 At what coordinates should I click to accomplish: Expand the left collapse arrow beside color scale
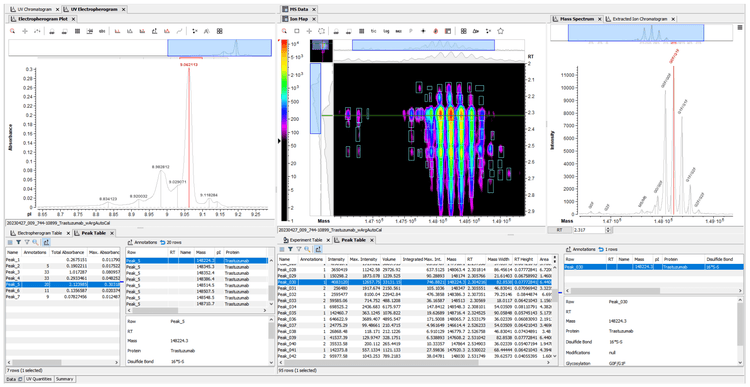click(280, 141)
